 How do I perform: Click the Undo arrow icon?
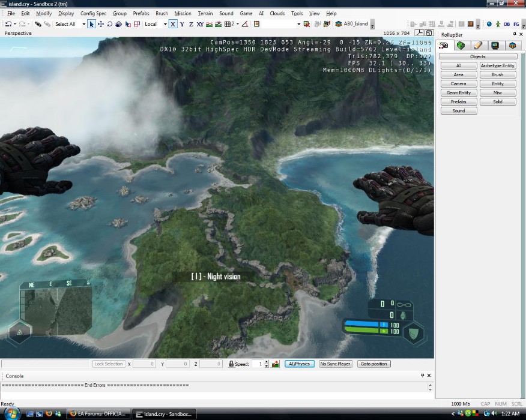(8, 24)
